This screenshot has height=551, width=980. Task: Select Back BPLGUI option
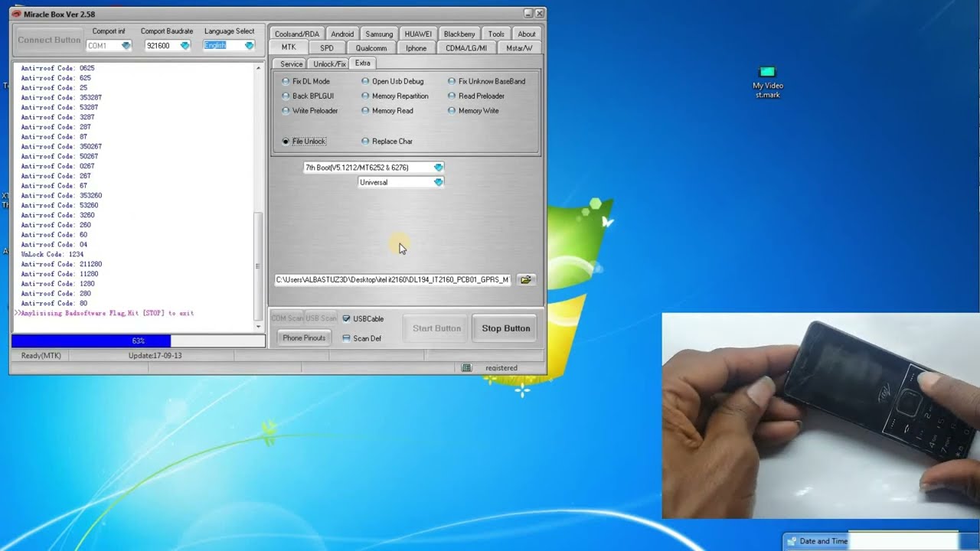(308, 96)
